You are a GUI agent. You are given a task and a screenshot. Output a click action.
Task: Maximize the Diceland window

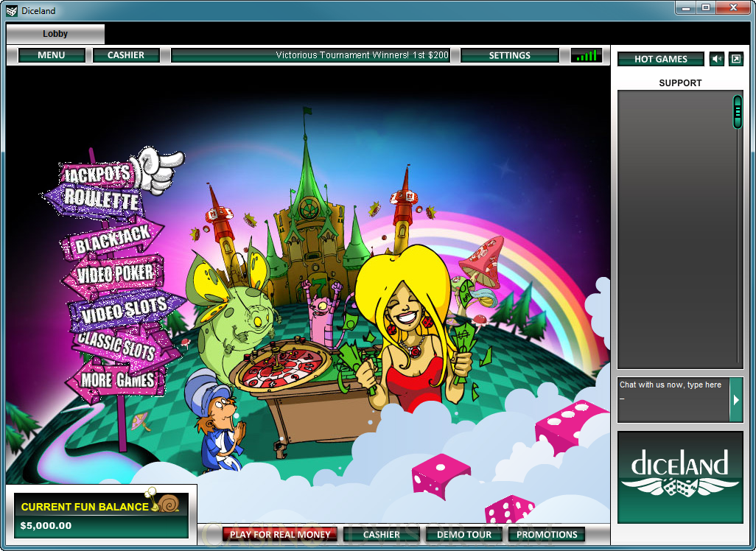(x=706, y=8)
